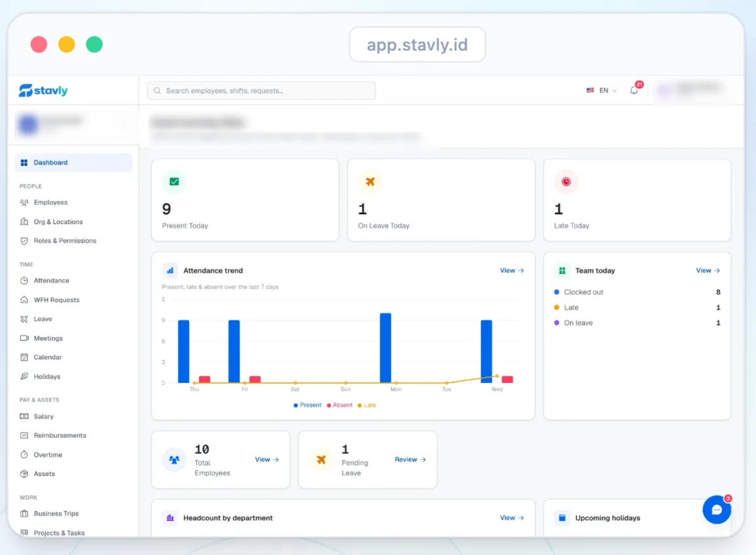Click the Present Today green check icon
This screenshot has height=555, width=756.
click(174, 181)
